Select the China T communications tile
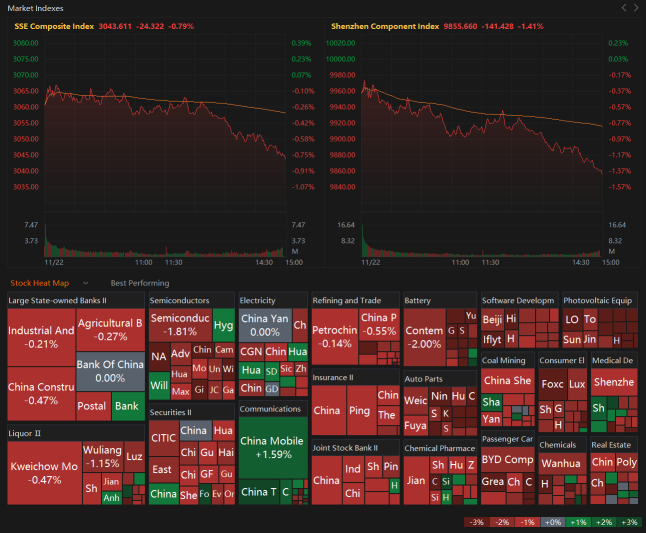This screenshot has height=533, width=646. [259, 492]
